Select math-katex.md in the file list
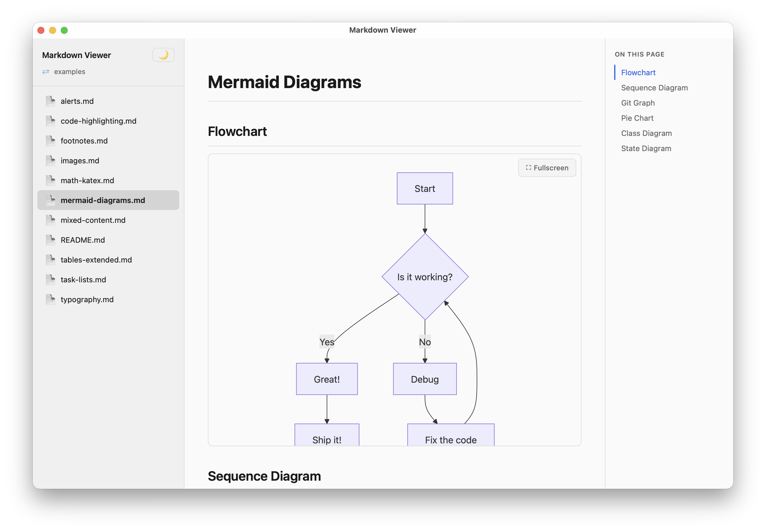Screen dimensions: 766x532 point(87,180)
